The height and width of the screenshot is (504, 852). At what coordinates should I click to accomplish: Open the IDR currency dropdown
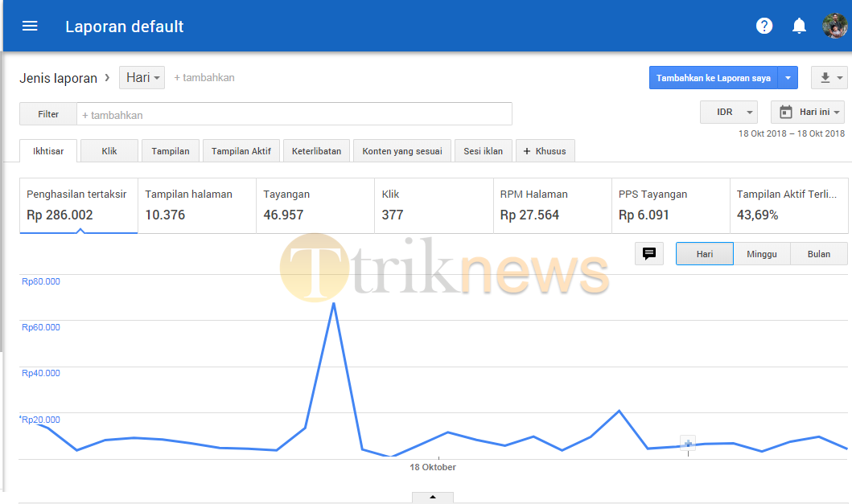(729, 112)
